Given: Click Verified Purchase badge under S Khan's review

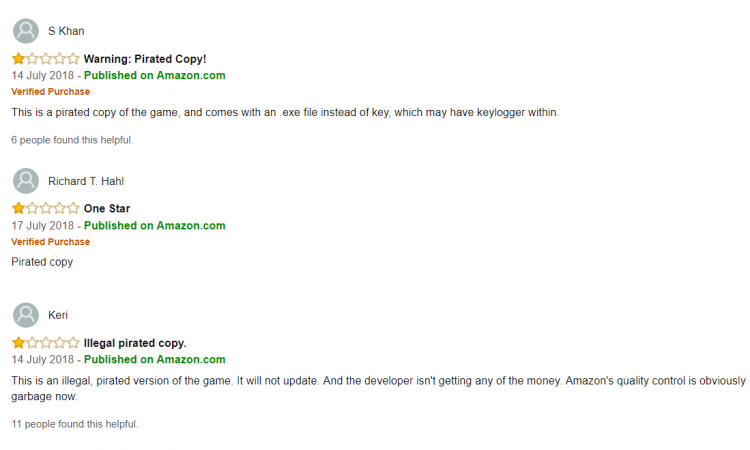Looking at the screenshot, I should (51, 91).
